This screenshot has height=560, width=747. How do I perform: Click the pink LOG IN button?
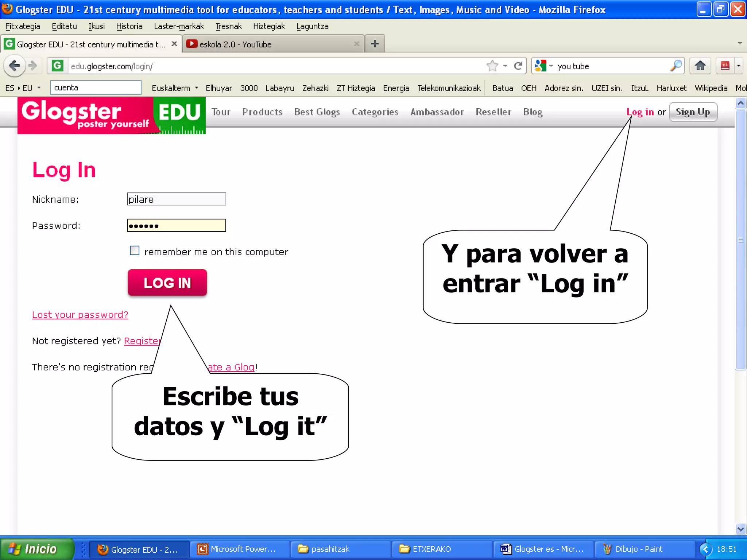click(x=167, y=283)
